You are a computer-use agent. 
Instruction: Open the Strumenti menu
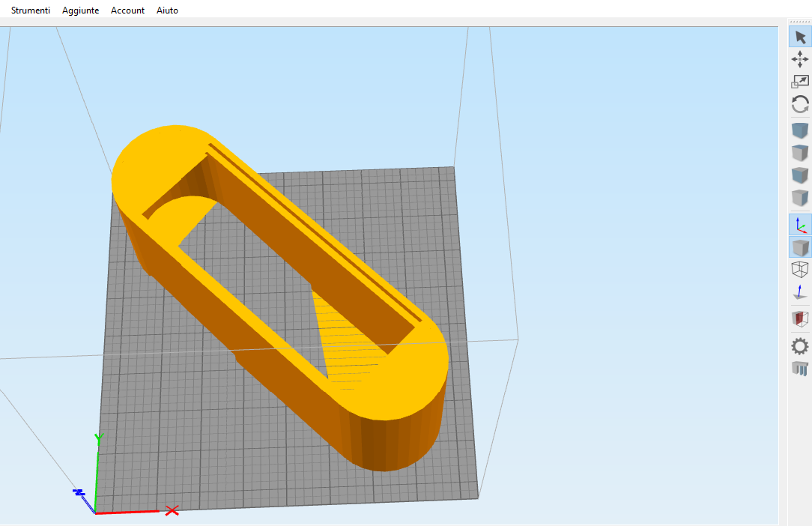[x=31, y=10]
